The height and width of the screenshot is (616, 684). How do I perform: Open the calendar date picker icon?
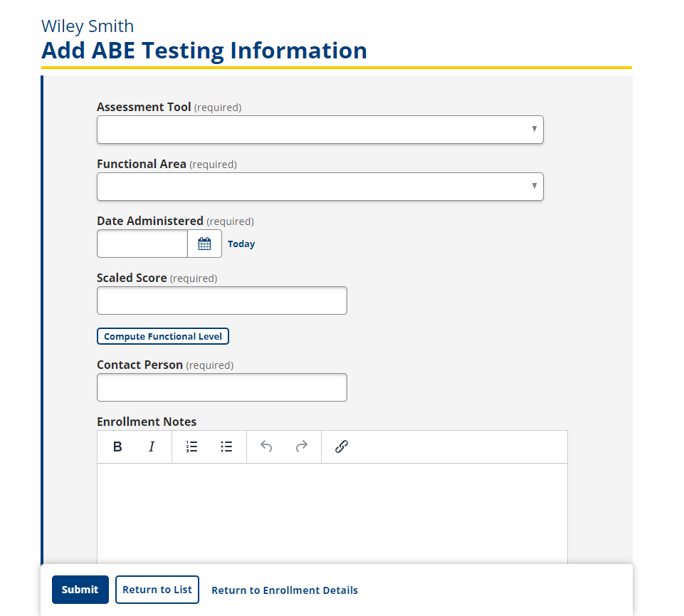point(204,244)
